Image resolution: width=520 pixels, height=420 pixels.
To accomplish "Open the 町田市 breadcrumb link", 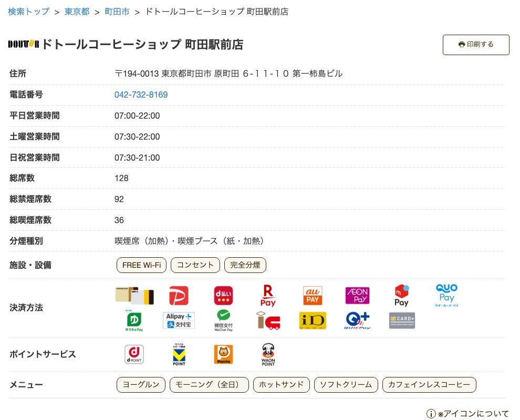I will point(117,12).
